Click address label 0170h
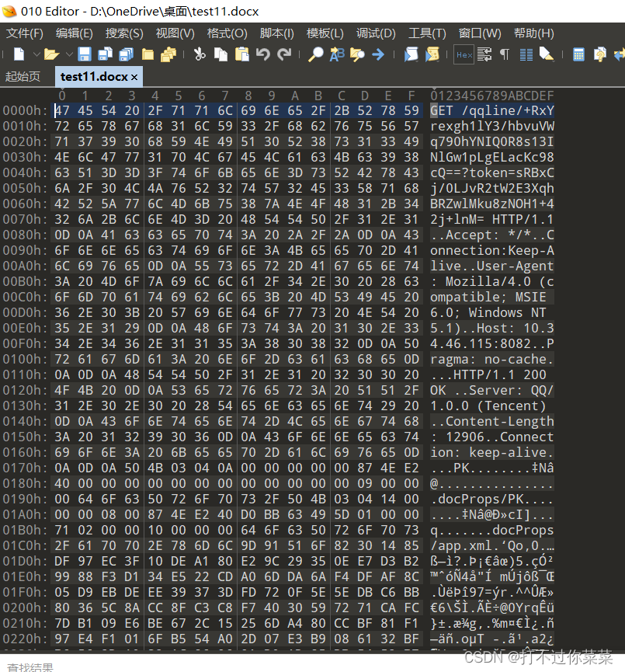This screenshot has height=672, width=625. click(x=25, y=468)
